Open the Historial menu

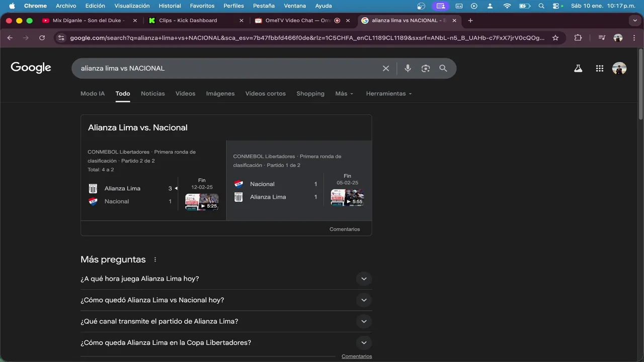pos(170,6)
